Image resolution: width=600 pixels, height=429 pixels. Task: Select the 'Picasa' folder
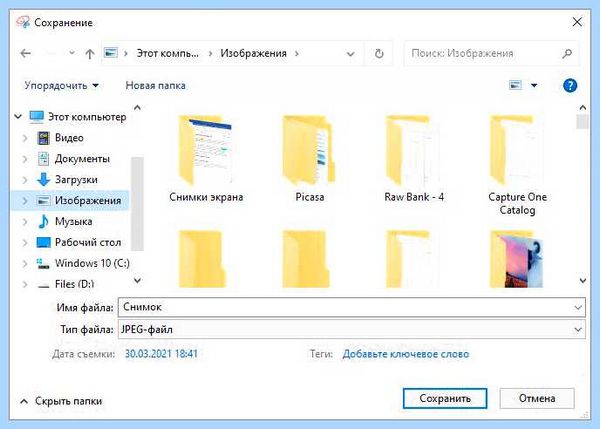click(x=310, y=158)
